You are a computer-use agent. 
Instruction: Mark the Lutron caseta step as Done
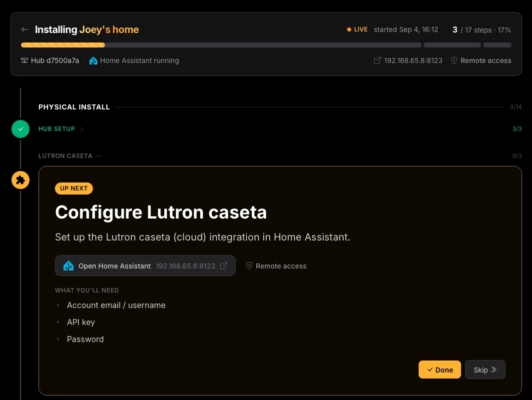(440, 369)
